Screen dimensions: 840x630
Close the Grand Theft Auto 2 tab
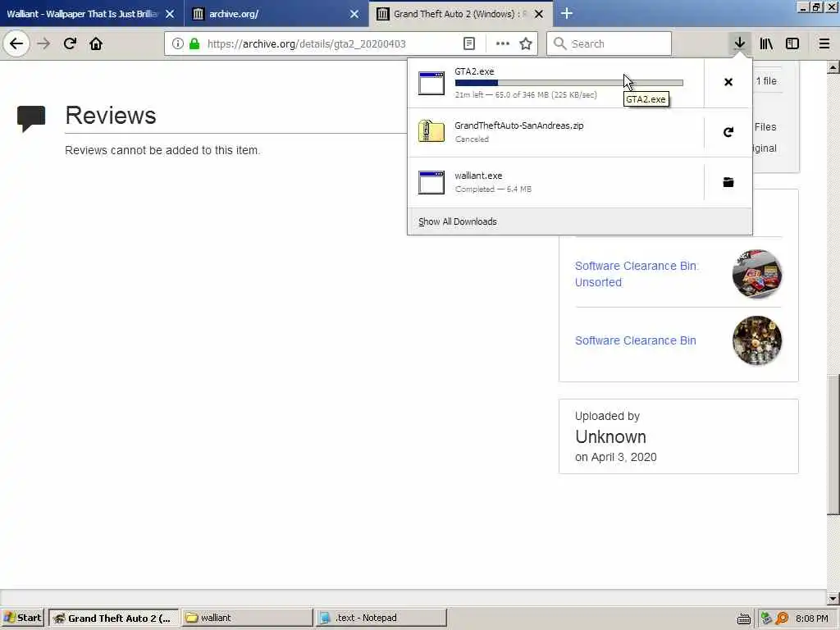point(539,14)
